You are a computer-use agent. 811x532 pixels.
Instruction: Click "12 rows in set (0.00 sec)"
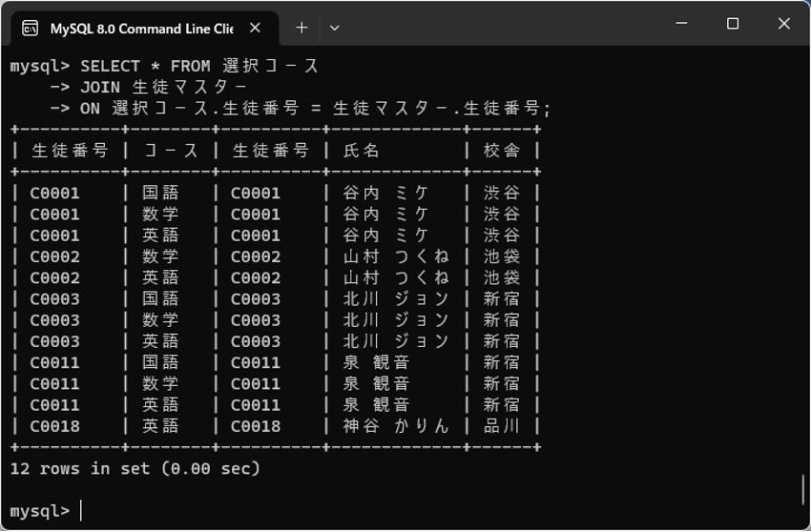135,468
